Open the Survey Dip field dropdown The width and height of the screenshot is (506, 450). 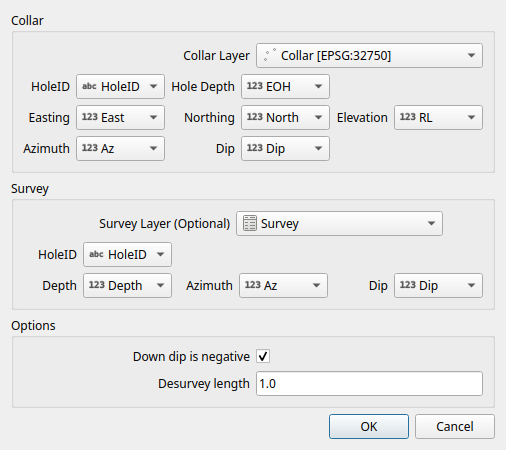pos(438,285)
